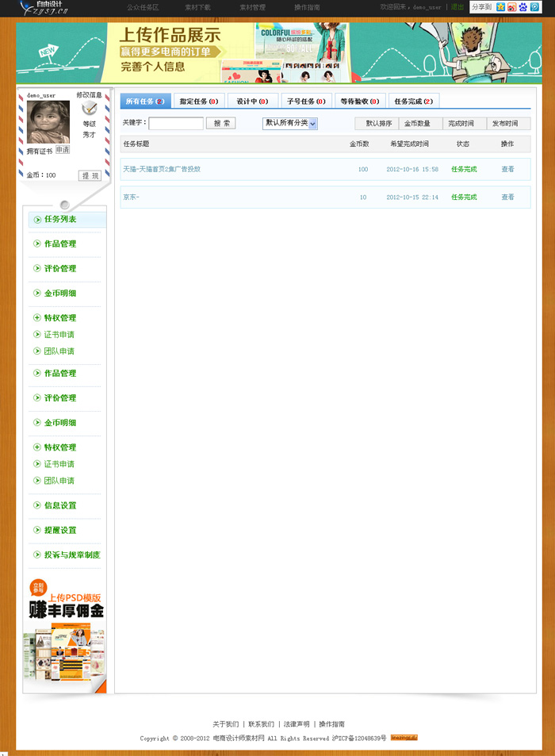Click arrow icon beside 任务列表

(x=37, y=219)
